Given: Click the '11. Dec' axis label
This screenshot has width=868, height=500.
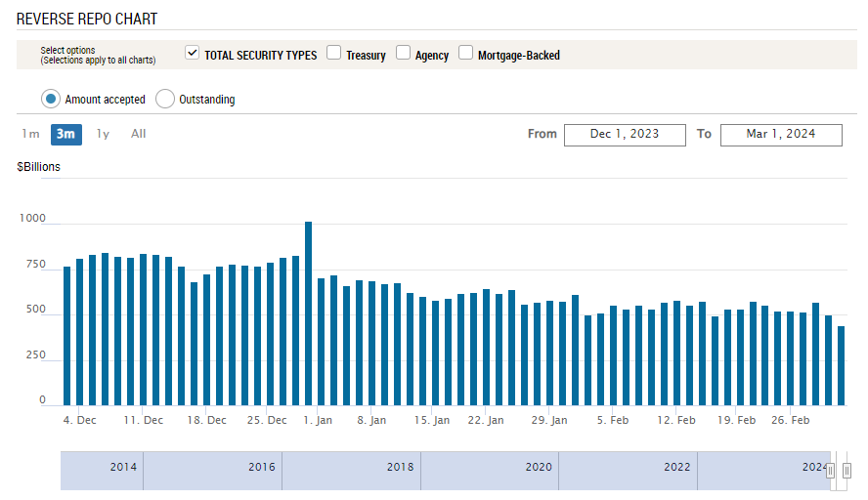Looking at the screenshot, I should (144, 420).
